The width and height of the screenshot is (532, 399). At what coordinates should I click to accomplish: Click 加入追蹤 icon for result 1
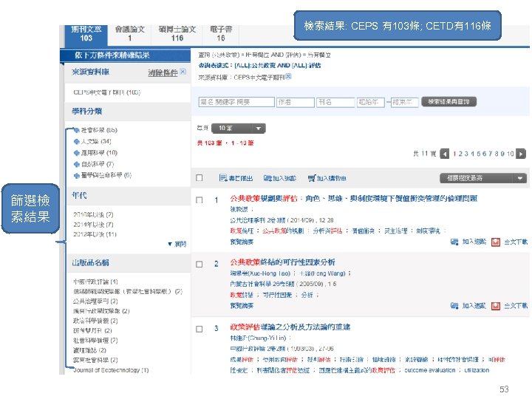pyautogui.click(x=454, y=242)
